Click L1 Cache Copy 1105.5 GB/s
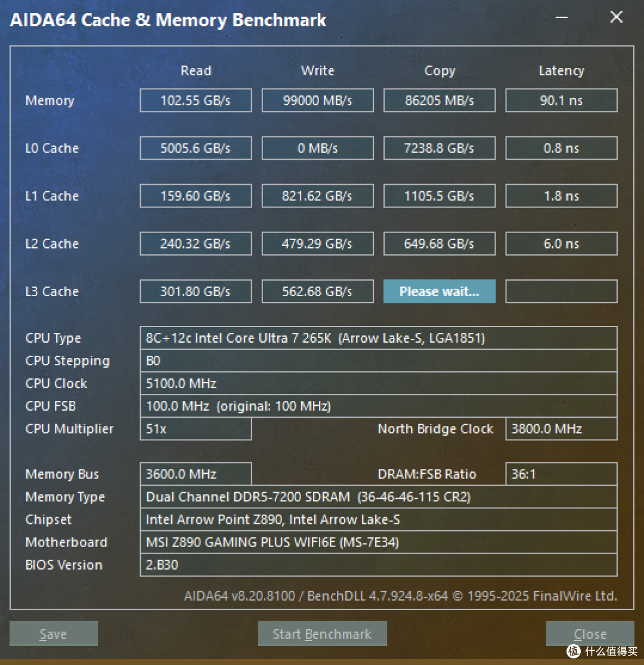 pyautogui.click(x=439, y=196)
